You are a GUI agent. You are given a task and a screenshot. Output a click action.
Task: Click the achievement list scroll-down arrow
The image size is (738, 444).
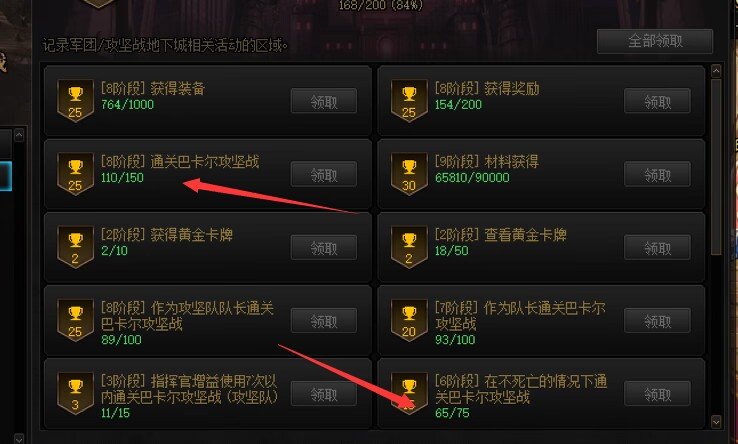click(716, 421)
